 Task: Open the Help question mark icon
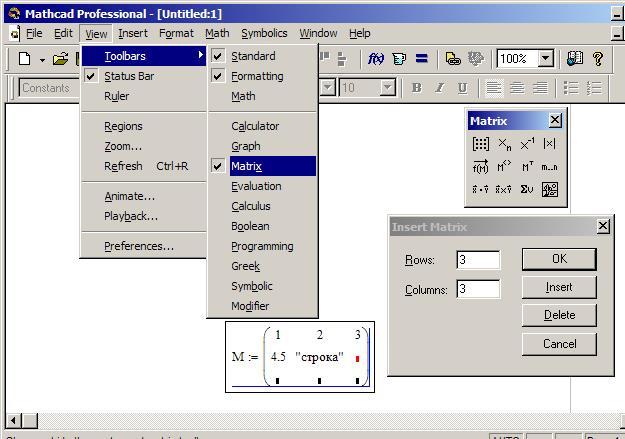598,59
